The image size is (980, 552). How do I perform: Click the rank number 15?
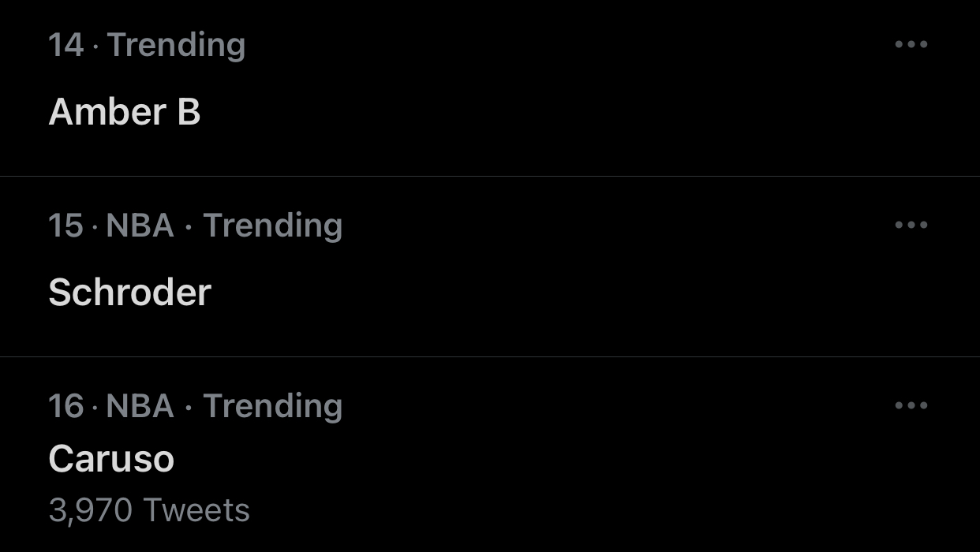(65, 226)
